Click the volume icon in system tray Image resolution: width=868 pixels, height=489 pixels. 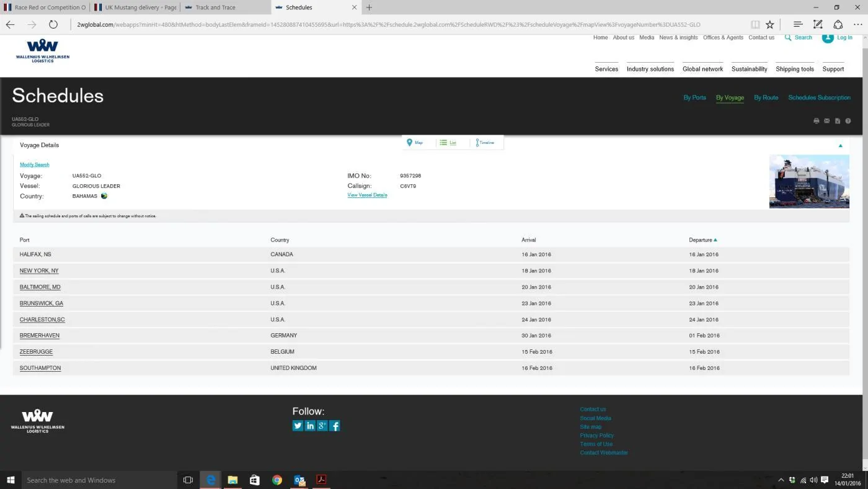click(x=813, y=480)
